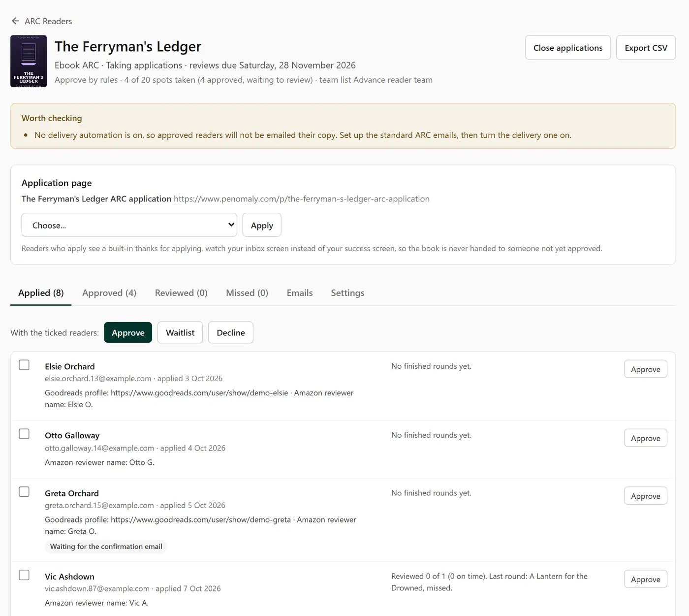Click Elsie's Goodreads profile URL

pyautogui.click(x=199, y=393)
